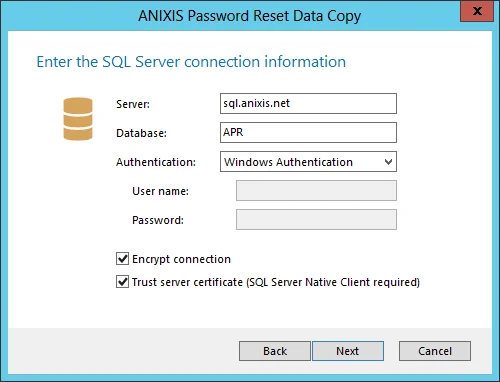Click the "Server:" label
Screen dimensions: 500x382
coord(133,104)
